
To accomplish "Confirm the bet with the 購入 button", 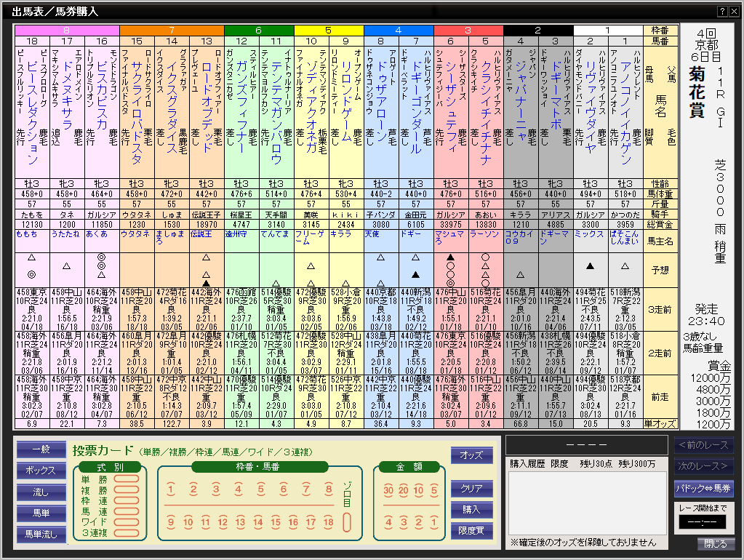I will (472, 509).
